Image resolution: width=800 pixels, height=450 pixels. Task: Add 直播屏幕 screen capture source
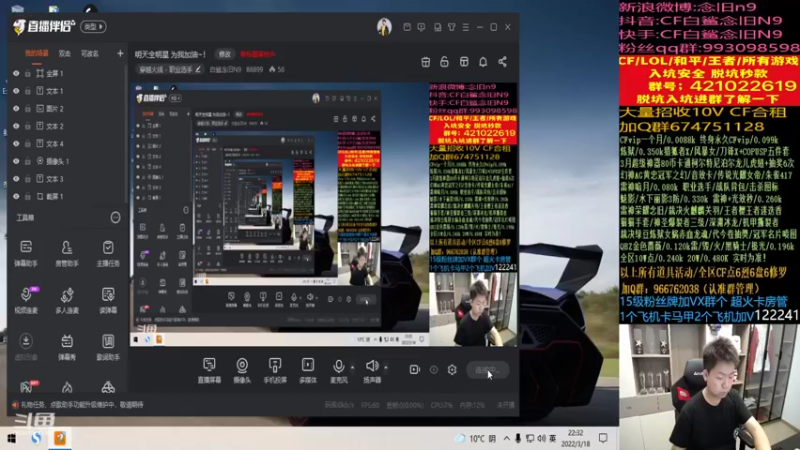pyautogui.click(x=209, y=370)
